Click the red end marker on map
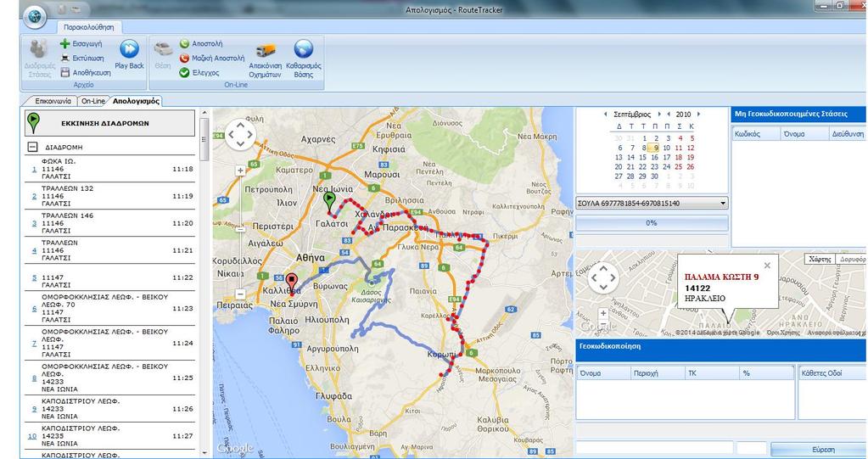 point(292,283)
